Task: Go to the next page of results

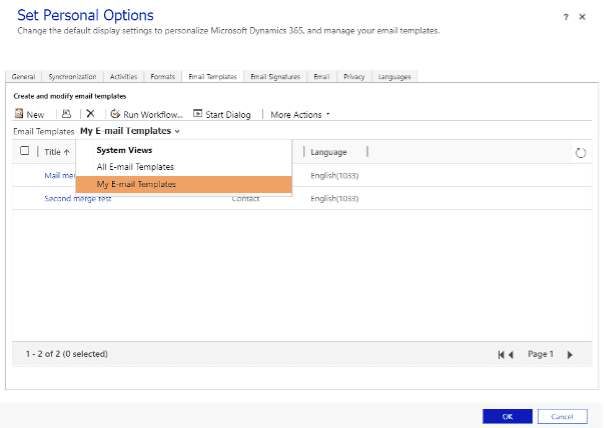Action: [x=570, y=354]
